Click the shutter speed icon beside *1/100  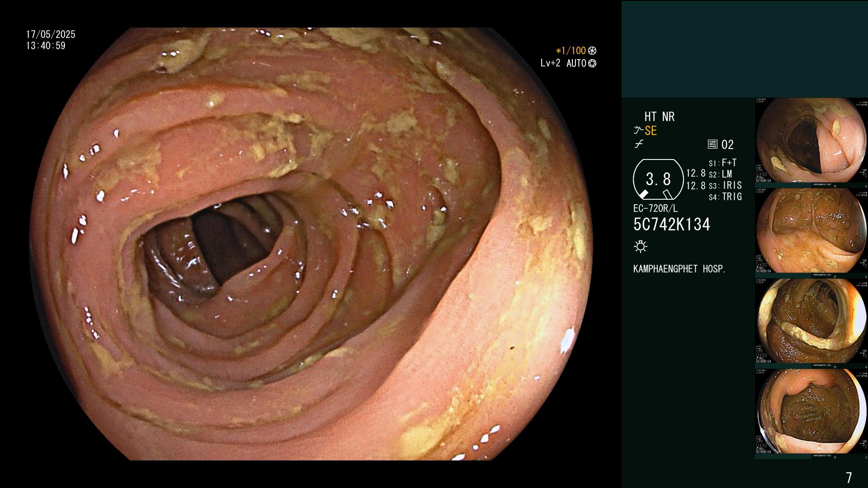pos(592,51)
